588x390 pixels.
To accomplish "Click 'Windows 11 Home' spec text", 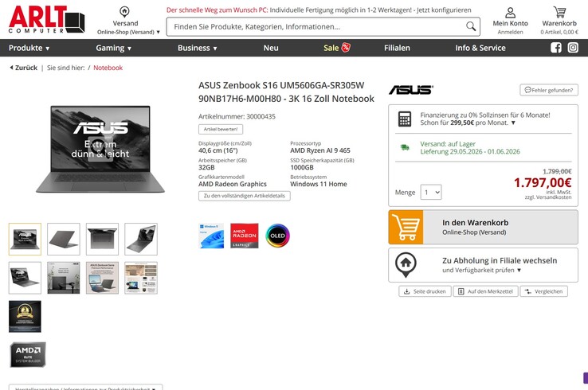I will [319, 184].
